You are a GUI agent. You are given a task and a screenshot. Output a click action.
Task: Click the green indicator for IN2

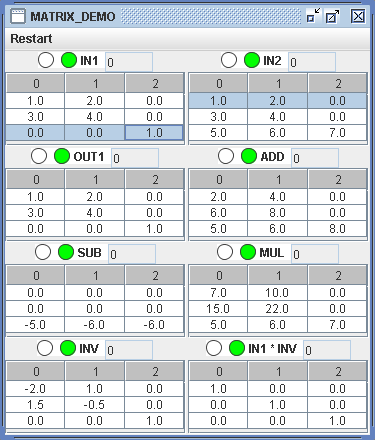[252, 60]
